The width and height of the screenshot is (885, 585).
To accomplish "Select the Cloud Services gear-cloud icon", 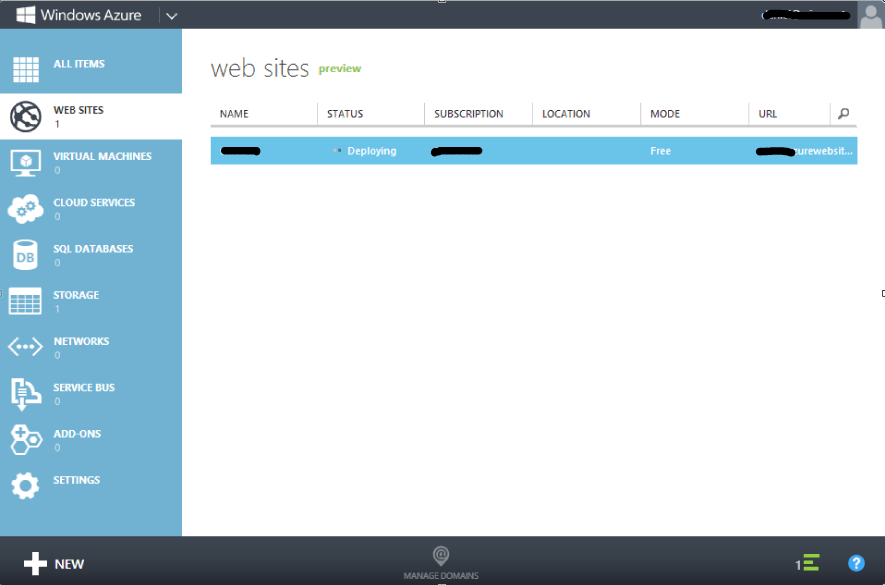I will 25,209.
